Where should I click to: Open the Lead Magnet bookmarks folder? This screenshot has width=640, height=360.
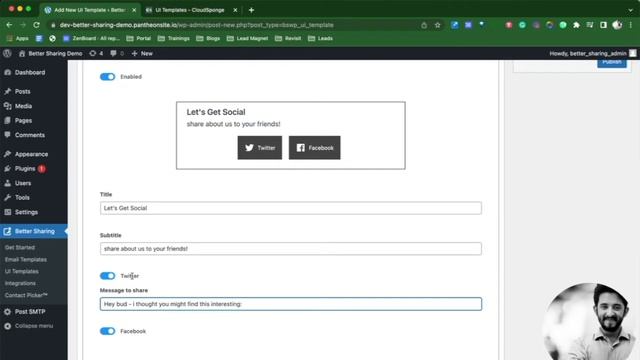tap(247, 38)
